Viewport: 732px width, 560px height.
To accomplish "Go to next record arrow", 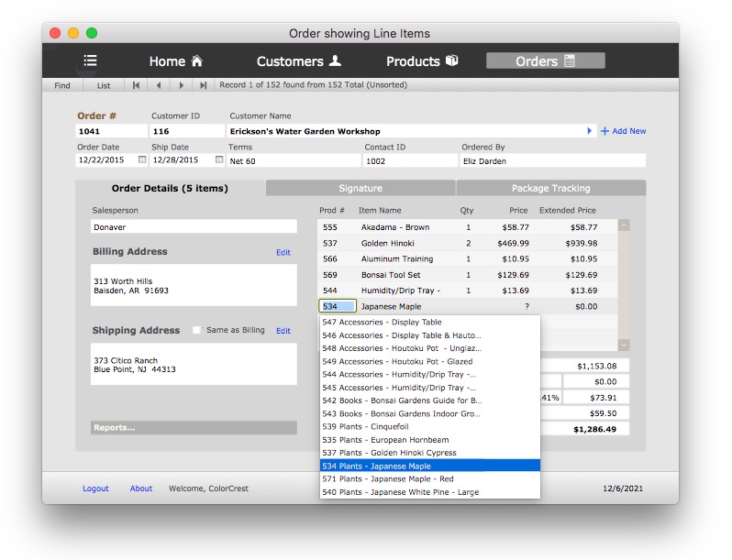I will tap(181, 85).
